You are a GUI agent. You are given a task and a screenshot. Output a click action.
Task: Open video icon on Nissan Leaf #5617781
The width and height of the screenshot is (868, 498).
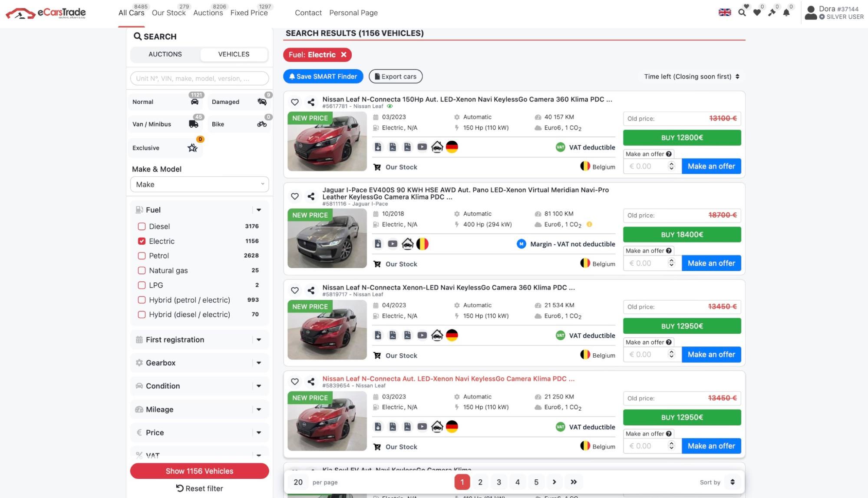pos(422,147)
